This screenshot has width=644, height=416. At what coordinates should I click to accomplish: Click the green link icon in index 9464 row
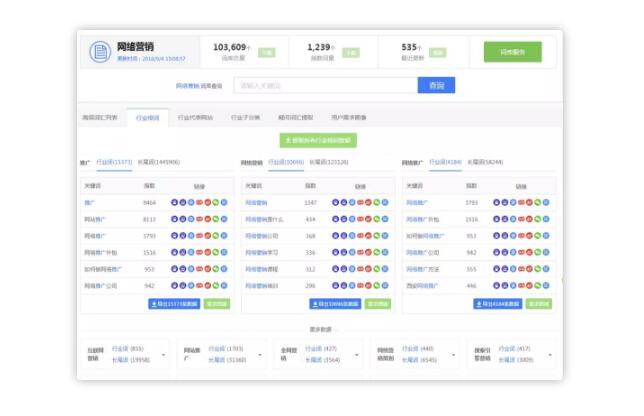(x=216, y=202)
